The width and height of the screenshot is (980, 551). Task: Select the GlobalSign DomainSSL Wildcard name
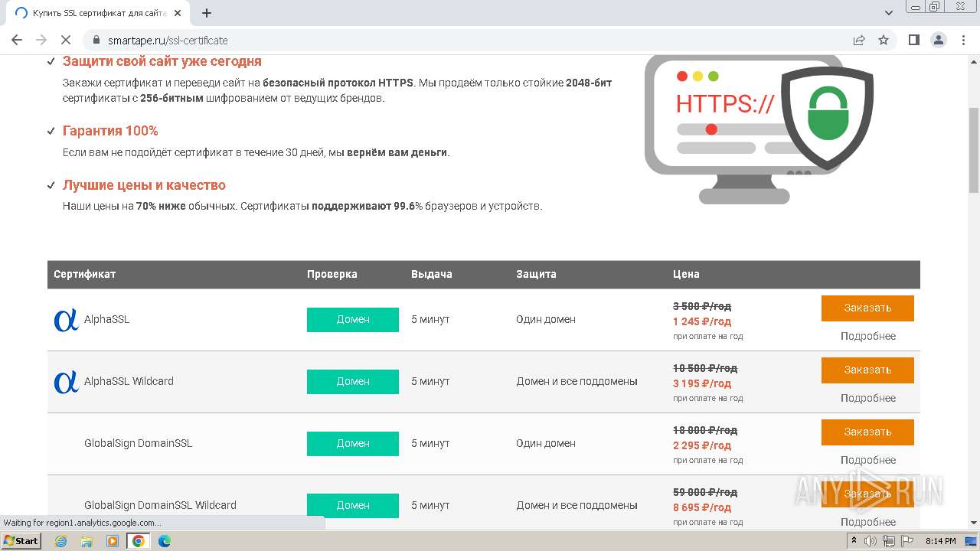[x=160, y=505]
